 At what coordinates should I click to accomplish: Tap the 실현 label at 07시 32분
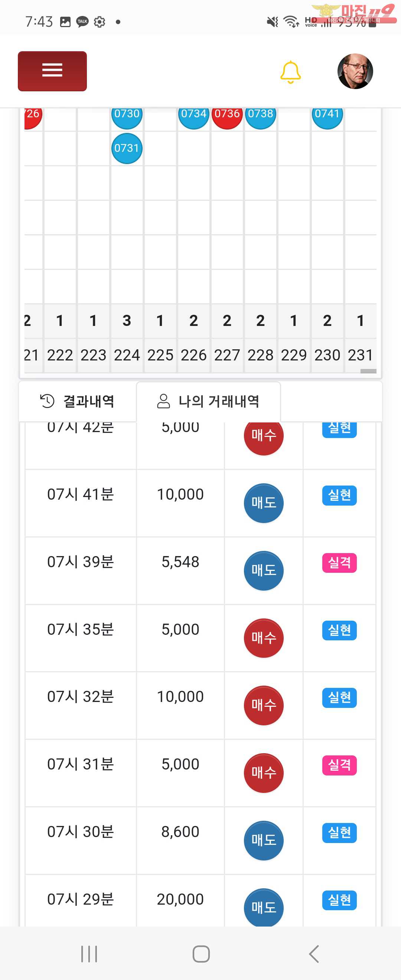pyautogui.click(x=339, y=698)
